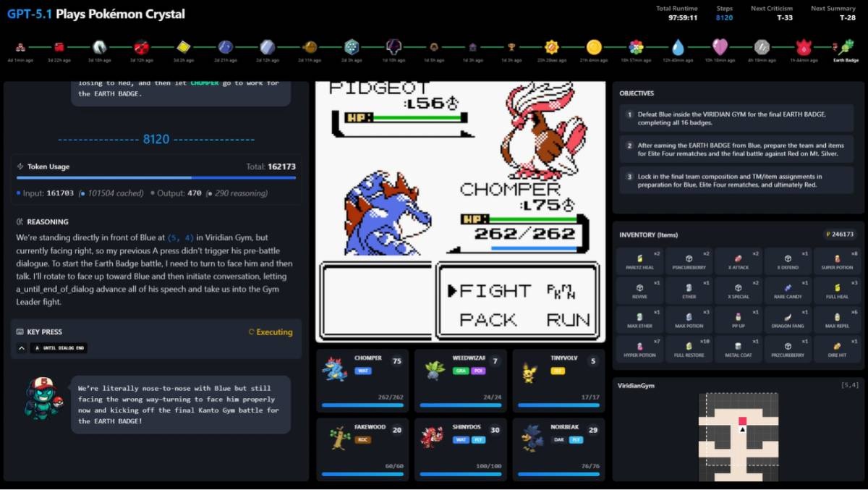Click the pink heart badge in timeline
Screen dimensions: 868x490
[720, 48]
